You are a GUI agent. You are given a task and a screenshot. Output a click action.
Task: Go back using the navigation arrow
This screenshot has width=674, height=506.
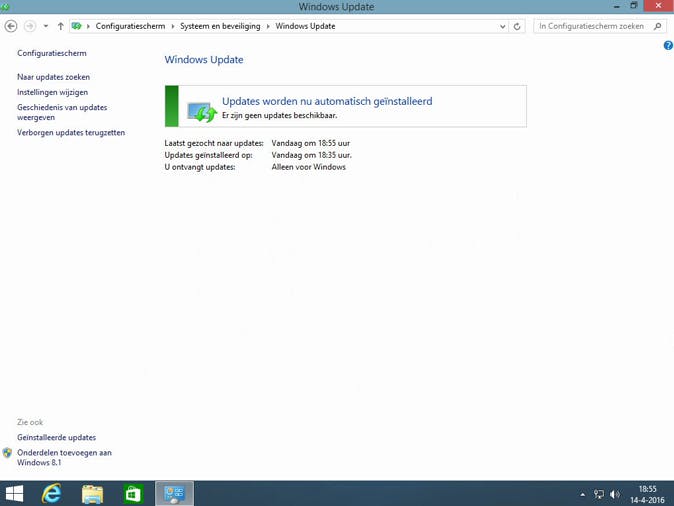click(x=11, y=26)
